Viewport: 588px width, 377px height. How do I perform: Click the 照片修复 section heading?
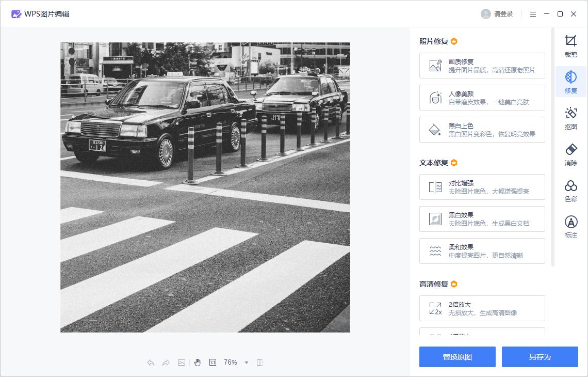433,41
